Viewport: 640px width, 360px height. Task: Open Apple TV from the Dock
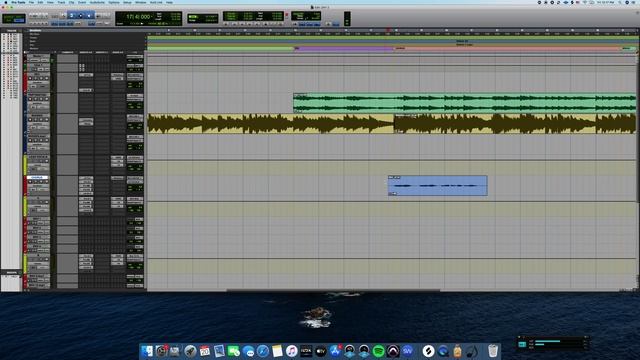pos(320,351)
